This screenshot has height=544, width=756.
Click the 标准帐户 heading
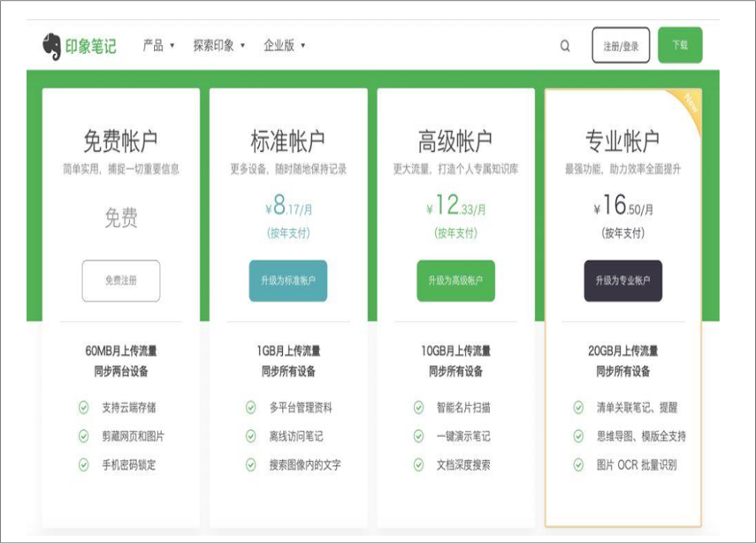tap(288, 141)
